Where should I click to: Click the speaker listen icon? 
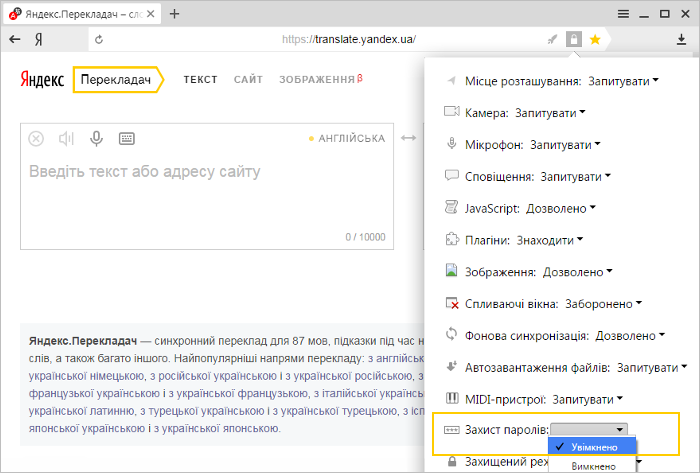pyautogui.click(x=66, y=138)
